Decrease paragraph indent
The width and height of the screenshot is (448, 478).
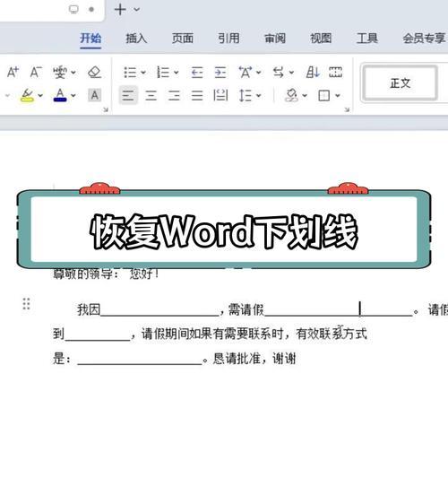pyautogui.click(x=197, y=73)
